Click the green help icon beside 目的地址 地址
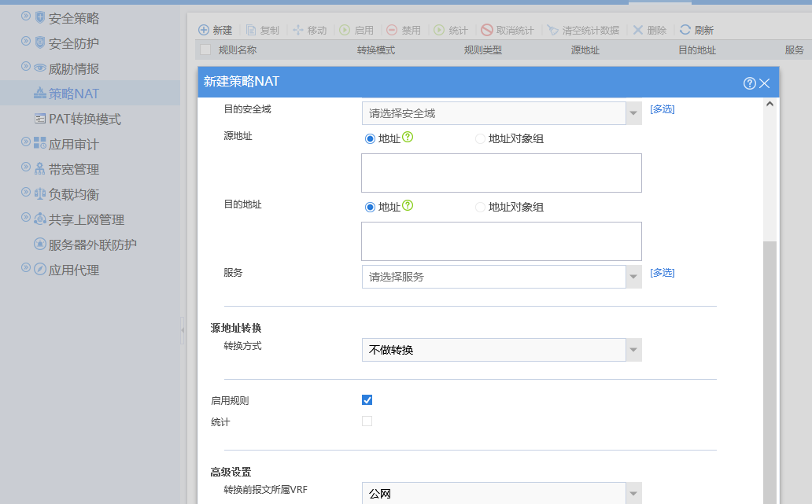812x504 pixels. click(x=408, y=206)
